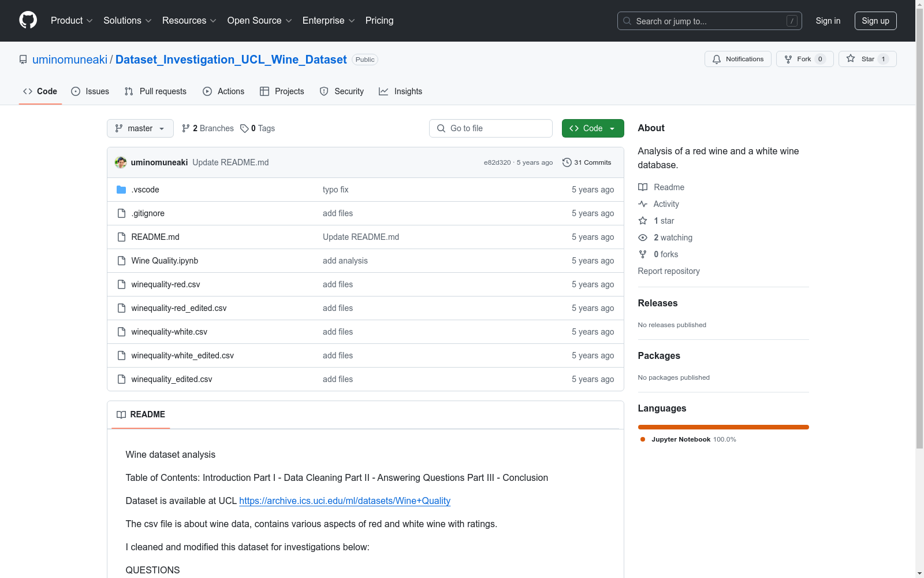Click the file icon next to Wine Quality.ipynb
Image resolution: width=924 pixels, height=578 pixels.
(121, 261)
